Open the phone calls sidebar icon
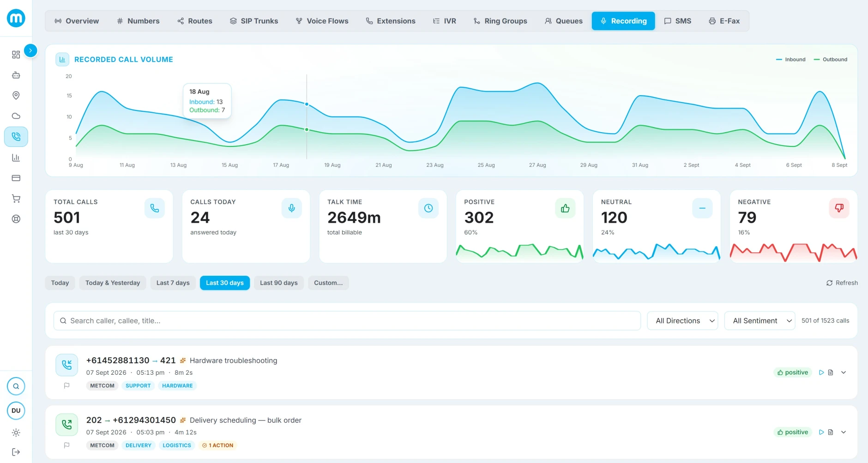Screen dimensions: 868x463 (x=16, y=137)
